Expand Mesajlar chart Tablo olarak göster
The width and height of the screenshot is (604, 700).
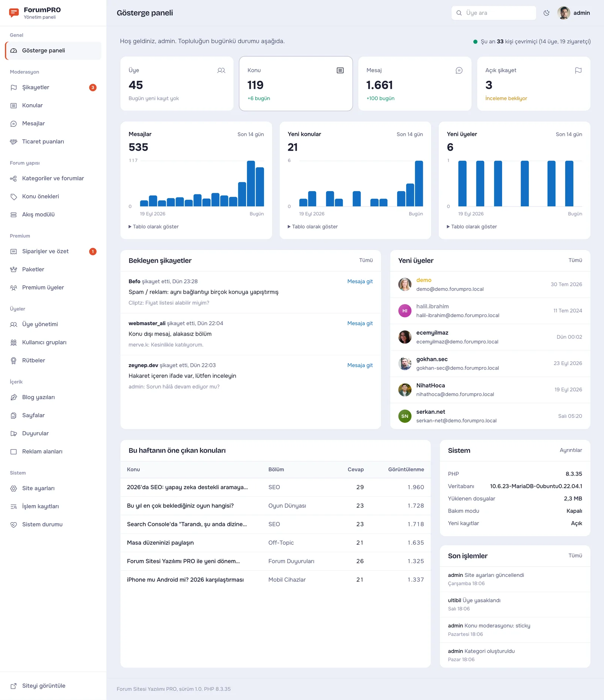pyautogui.click(x=154, y=227)
